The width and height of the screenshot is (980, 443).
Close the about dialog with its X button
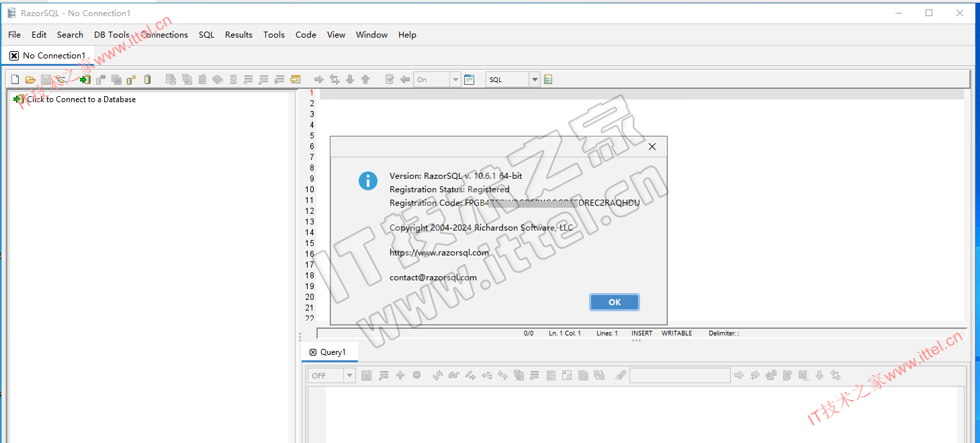click(652, 147)
